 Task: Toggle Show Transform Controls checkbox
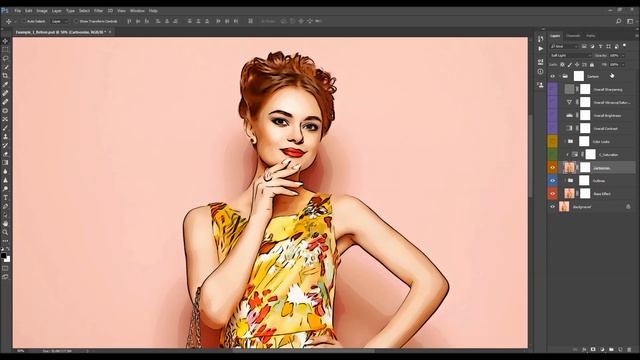76,21
